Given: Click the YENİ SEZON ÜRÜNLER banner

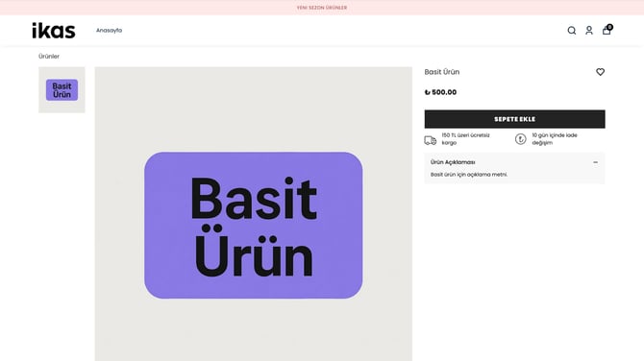Looking at the screenshot, I should [322, 8].
